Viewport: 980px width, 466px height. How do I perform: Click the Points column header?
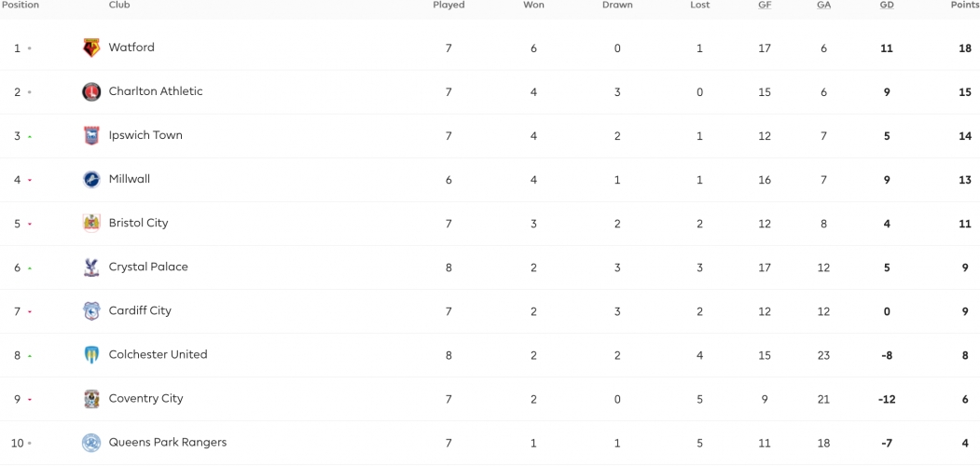965,5
